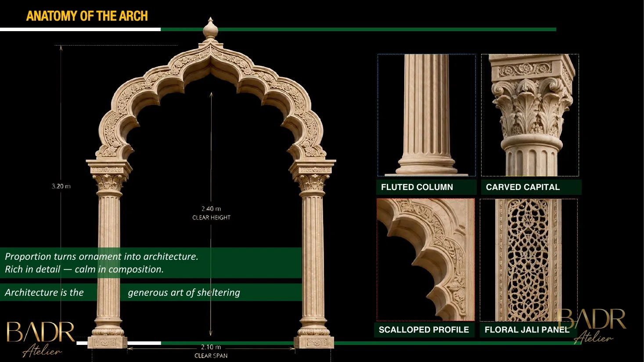Select the finial ornament atop the arch
Image resolution: width=644 pixels, height=362 pixels.
pos(210,29)
